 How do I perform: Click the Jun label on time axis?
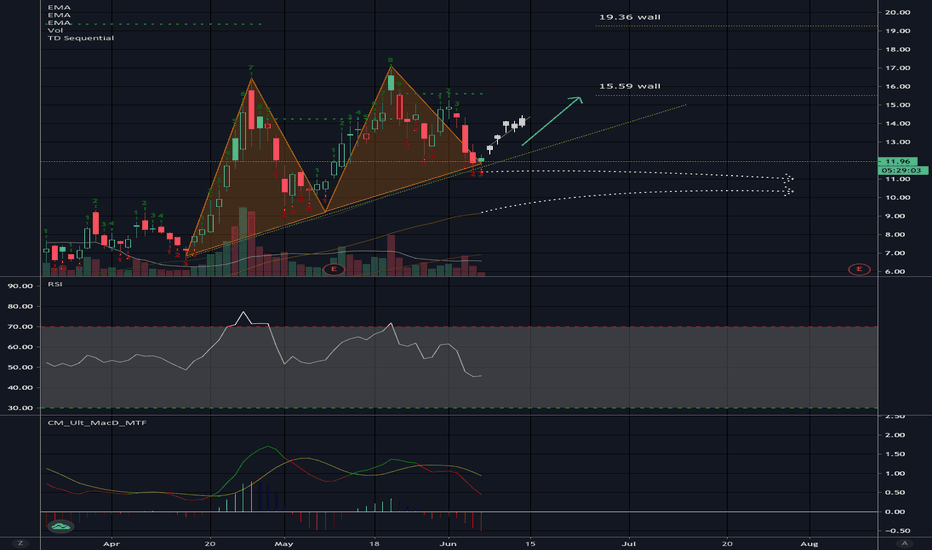448,543
